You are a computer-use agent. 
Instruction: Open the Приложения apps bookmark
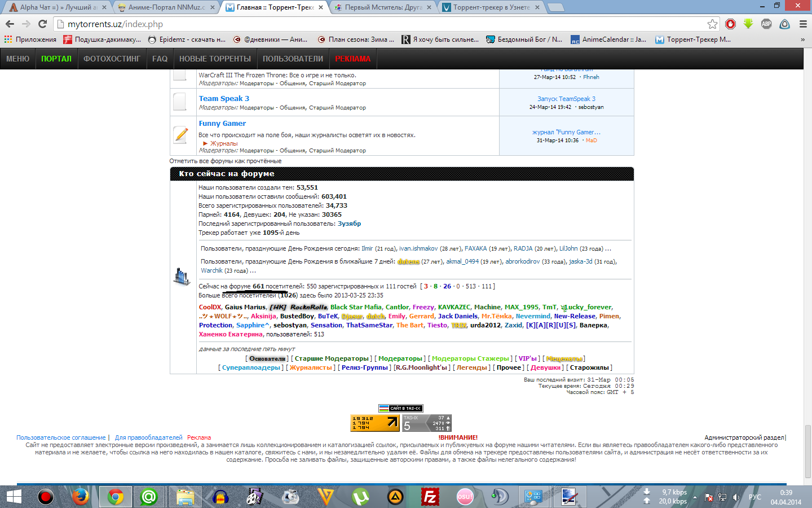[30, 40]
